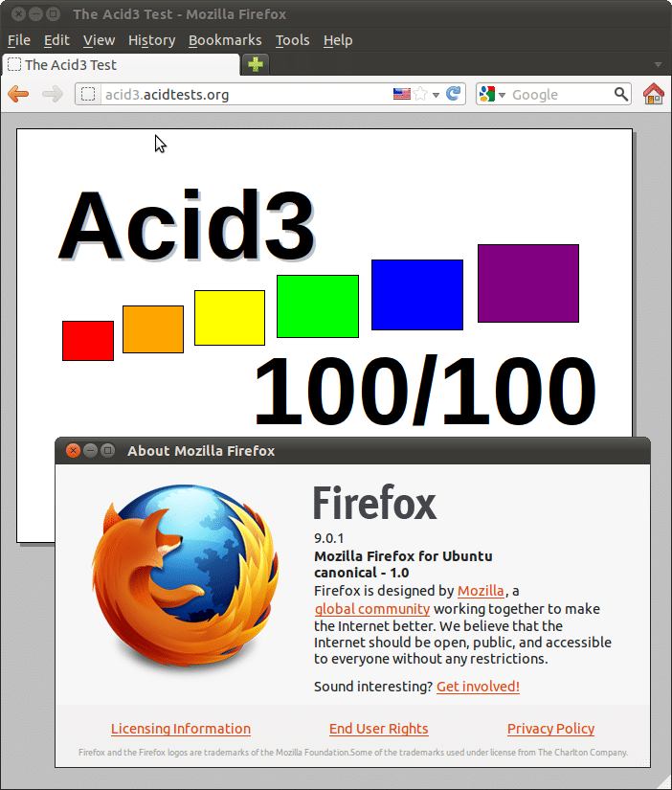Open the Tools menu
The width and height of the screenshot is (672, 790).
(x=292, y=40)
